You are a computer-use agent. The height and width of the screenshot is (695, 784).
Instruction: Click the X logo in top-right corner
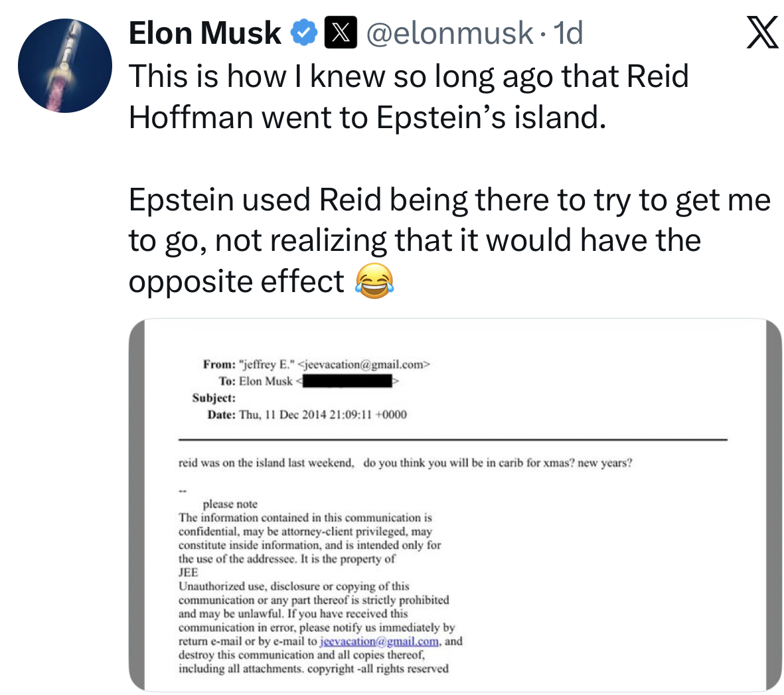coord(761,33)
